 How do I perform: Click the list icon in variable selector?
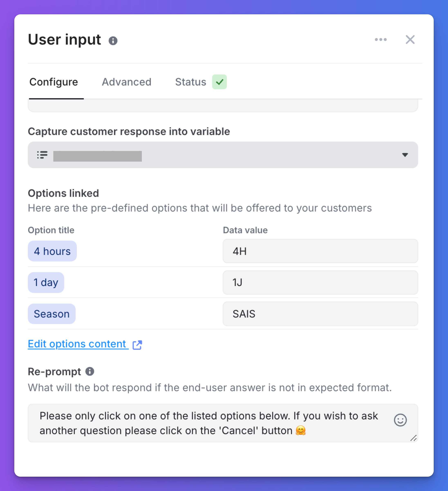click(42, 155)
